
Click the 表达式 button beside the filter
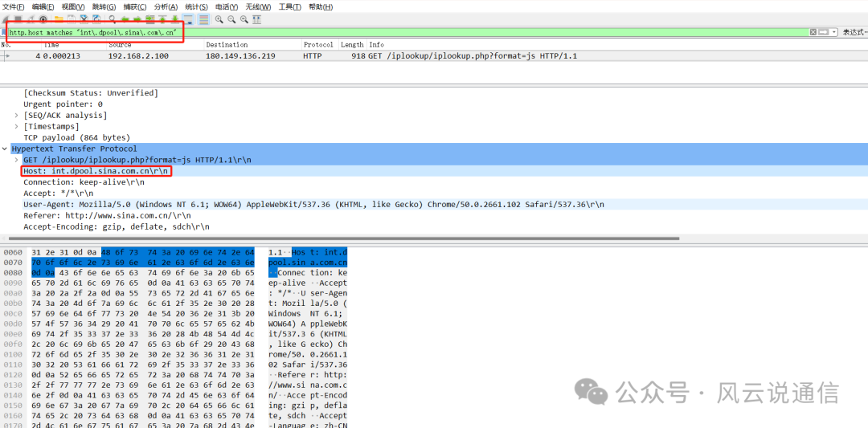854,32
